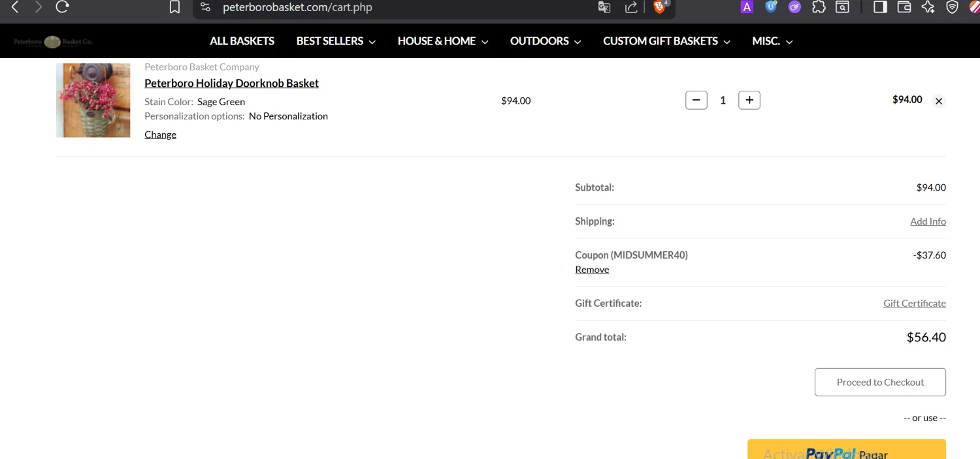The width and height of the screenshot is (980, 459).
Task: Expand the BEST SELLERS dropdown menu
Action: point(336,41)
